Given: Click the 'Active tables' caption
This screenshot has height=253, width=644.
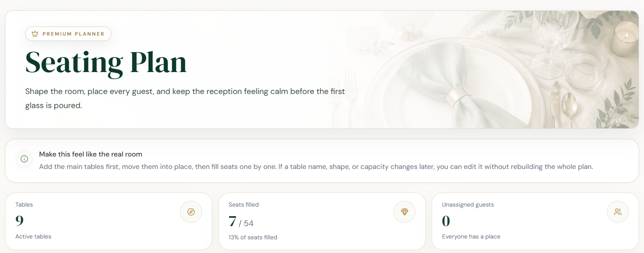Looking at the screenshot, I should [x=33, y=236].
